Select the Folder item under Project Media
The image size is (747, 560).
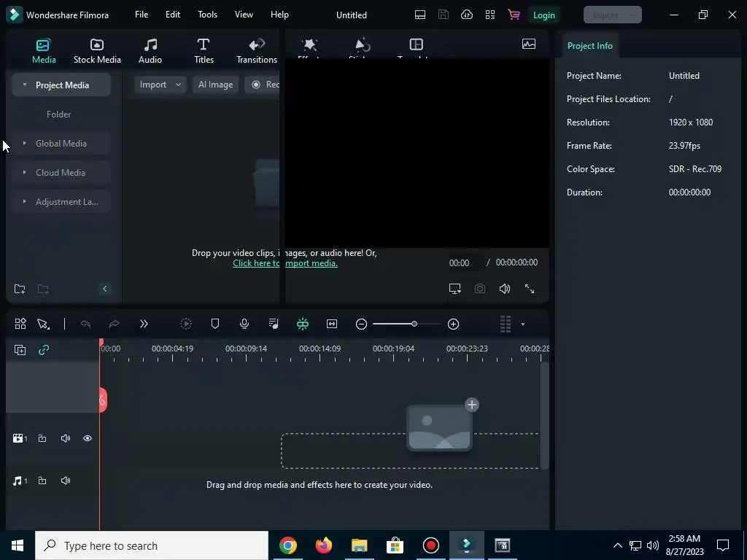pos(58,114)
